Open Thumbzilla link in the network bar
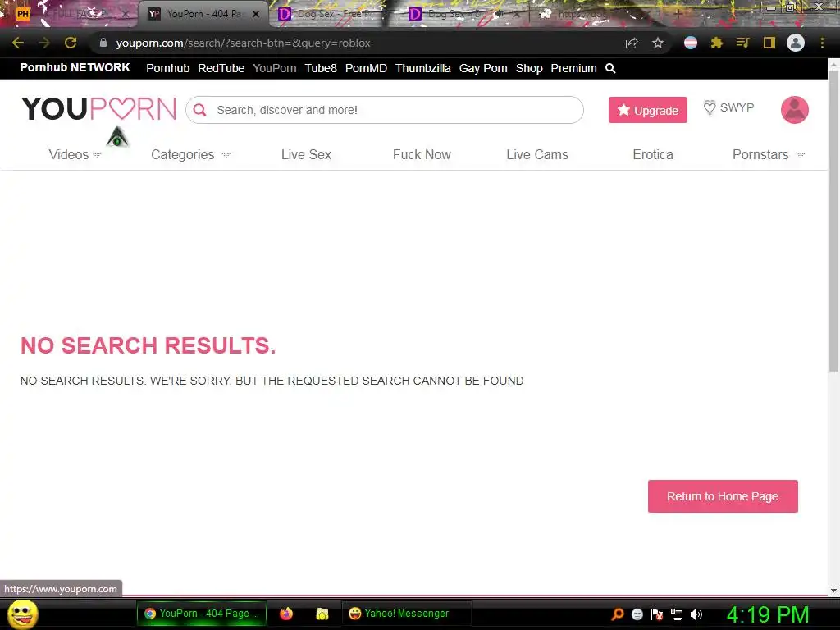 click(x=423, y=68)
